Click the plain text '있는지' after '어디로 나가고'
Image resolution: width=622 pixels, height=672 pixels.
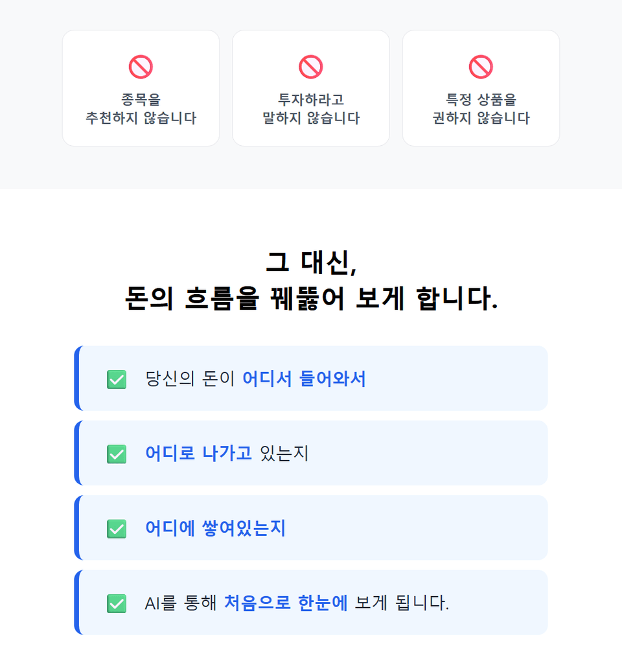284,454
